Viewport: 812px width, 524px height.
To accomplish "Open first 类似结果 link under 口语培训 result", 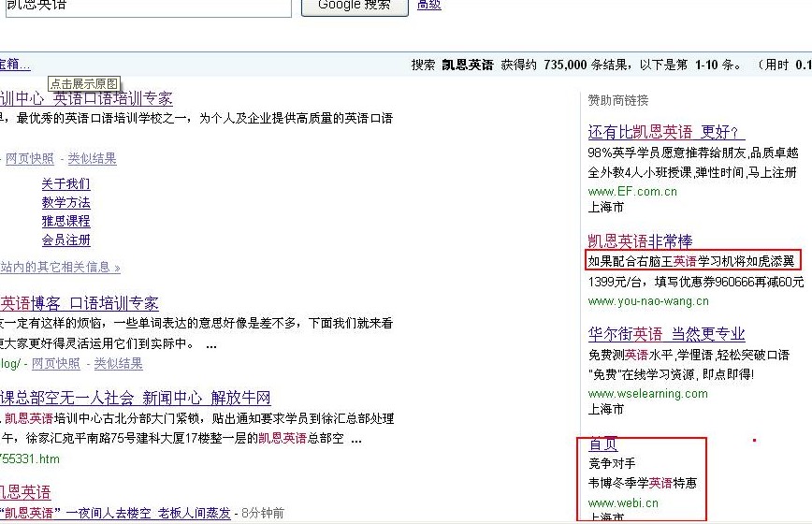I will [x=93, y=158].
